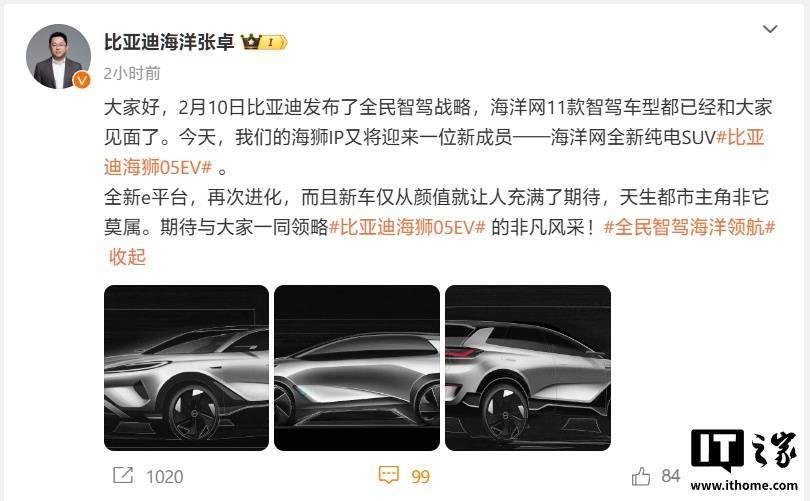Open the post options chevron menu

point(770,29)
